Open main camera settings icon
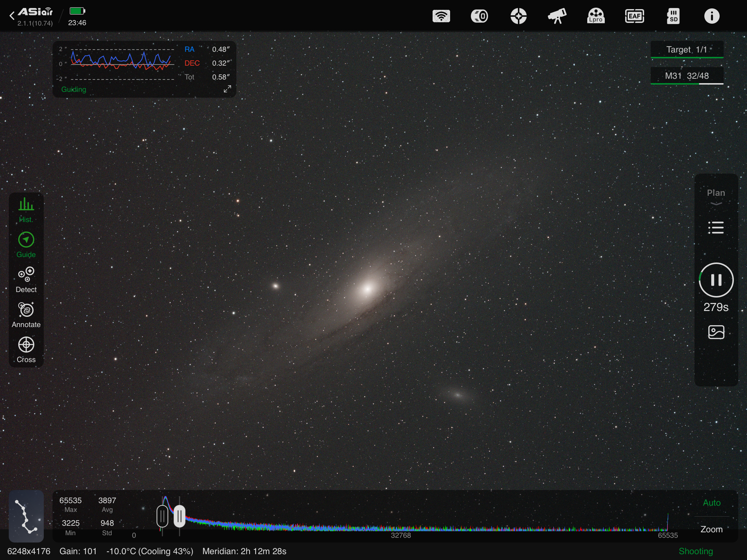This screenshot has height=560, width=747. click(479, 16)
